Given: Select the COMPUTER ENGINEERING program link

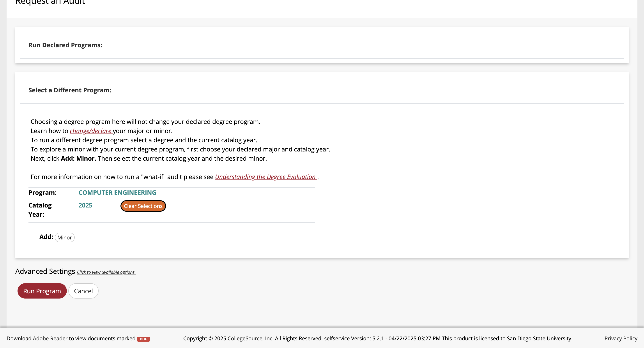Looking at the screenshot, I should (x=117, y=192).
